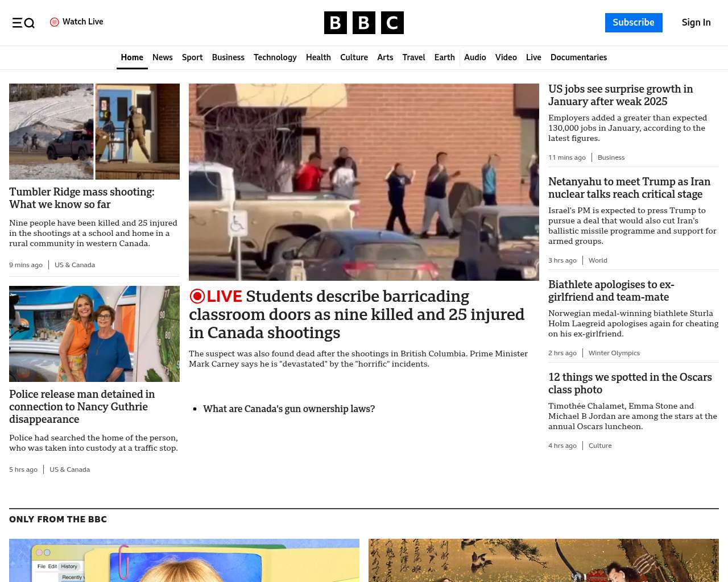Screen dimensions: 728x582
Task: Open the paperclip collage feature image
Action: coord(184,560)
